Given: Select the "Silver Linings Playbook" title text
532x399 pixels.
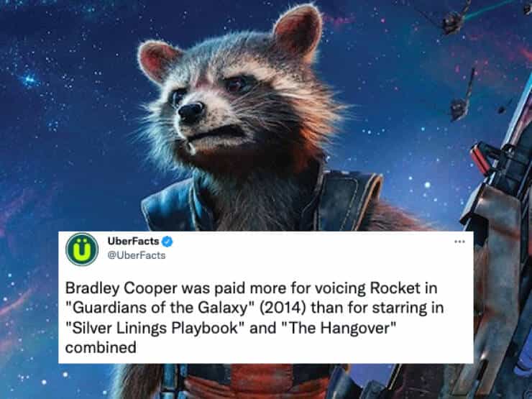Looking at the screenshot, I should 155,328.
